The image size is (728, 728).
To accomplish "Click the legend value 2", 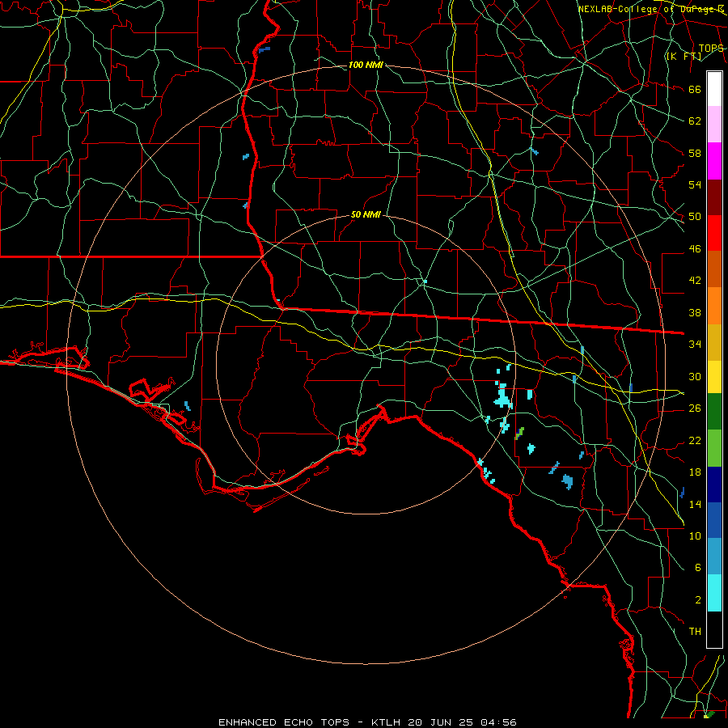I will [697, 600].
